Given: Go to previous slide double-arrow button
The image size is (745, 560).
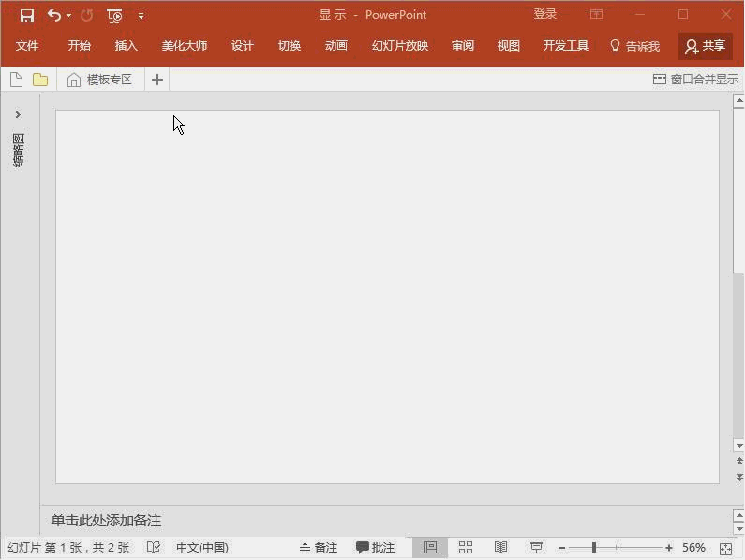Looking at the screenshot, I should point(739,462).
